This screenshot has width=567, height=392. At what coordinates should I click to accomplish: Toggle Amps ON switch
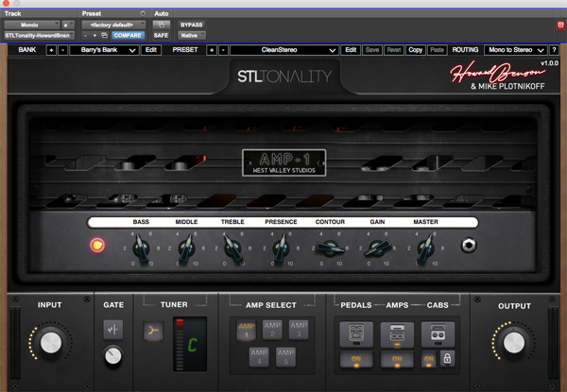397,360
